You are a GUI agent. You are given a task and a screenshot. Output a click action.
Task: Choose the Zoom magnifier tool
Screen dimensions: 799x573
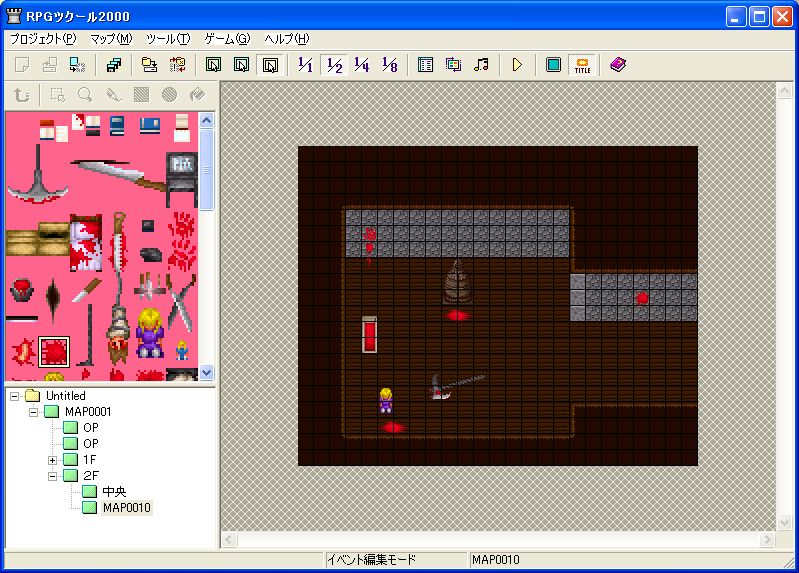click(x=85, y=95)
